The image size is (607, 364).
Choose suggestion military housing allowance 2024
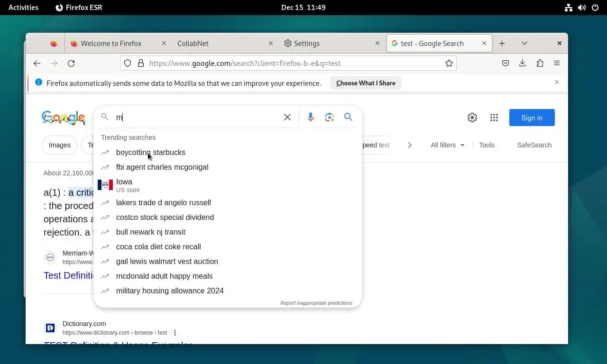pyautogui.click(x=228, y=291)
